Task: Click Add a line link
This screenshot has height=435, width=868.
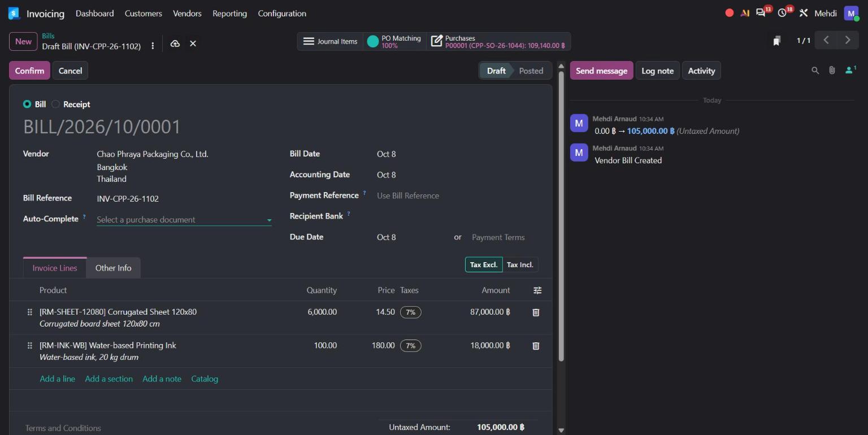Action: [x=57, y=379]
